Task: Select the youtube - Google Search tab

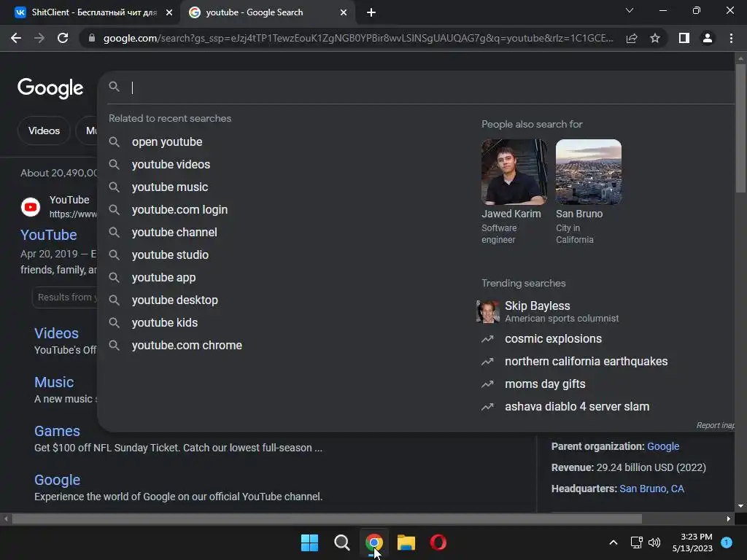Action: (268, 12)
